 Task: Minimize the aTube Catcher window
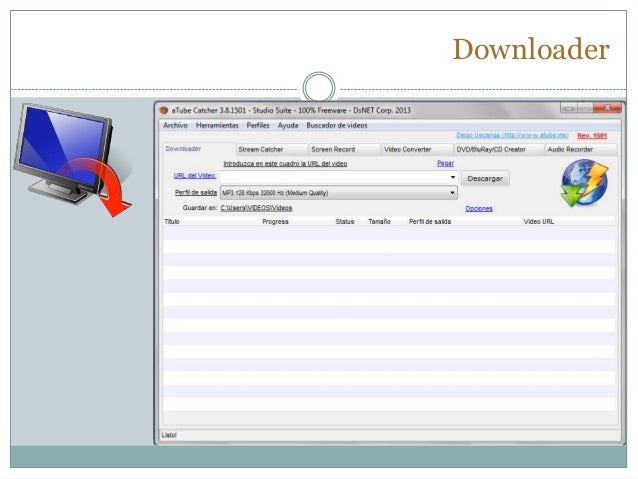(x=569, y=108)
